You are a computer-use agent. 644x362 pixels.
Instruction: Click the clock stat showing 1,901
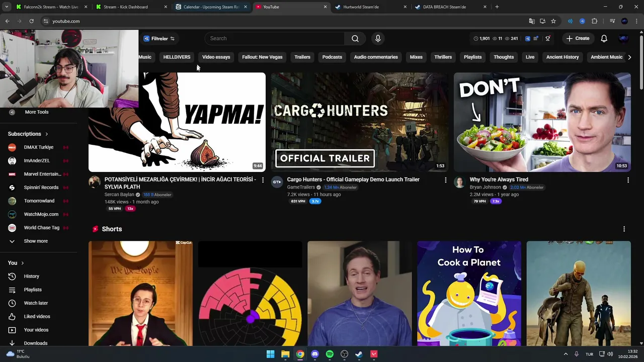point(481,39)
